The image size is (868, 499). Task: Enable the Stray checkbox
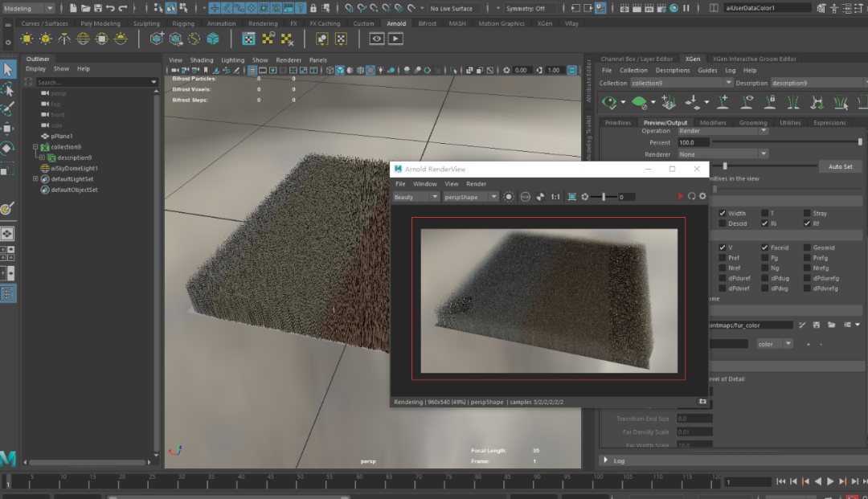806,214
